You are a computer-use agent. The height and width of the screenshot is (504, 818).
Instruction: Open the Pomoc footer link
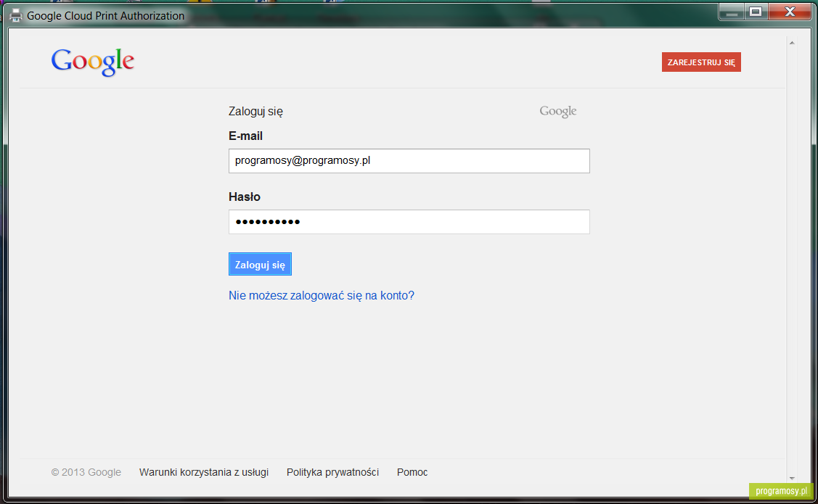pos(412,472)
